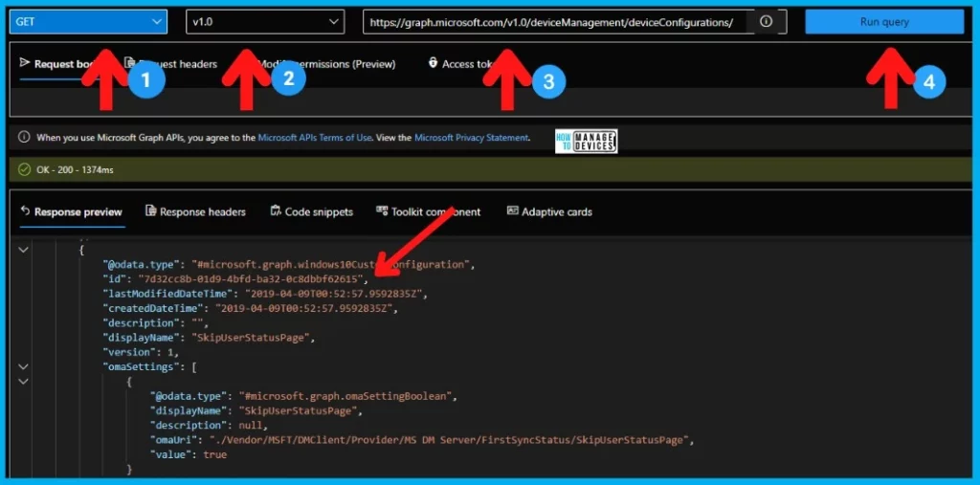
Task: Click the createdDateTime value in the response
Action: (306, 309)
